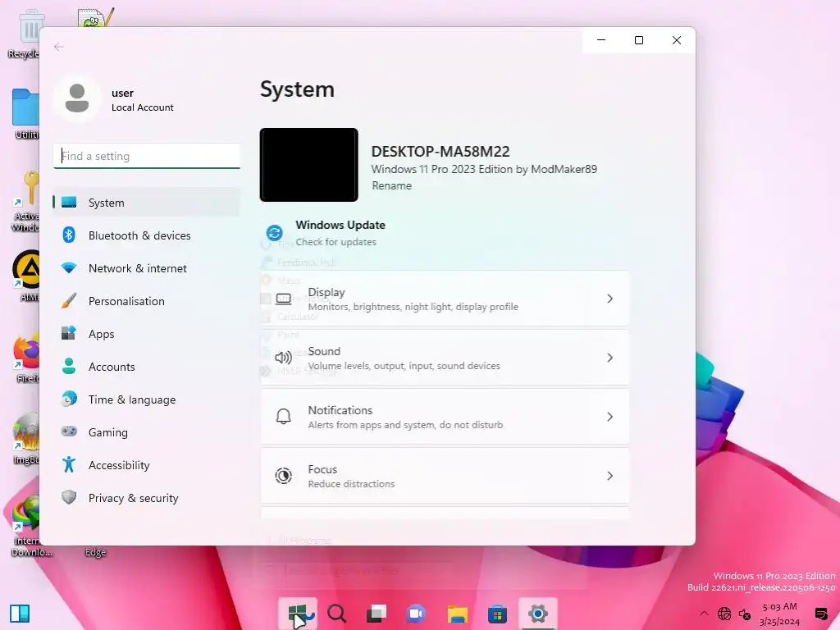Click the Personalisation paintbrush icon

coord(69,300)
